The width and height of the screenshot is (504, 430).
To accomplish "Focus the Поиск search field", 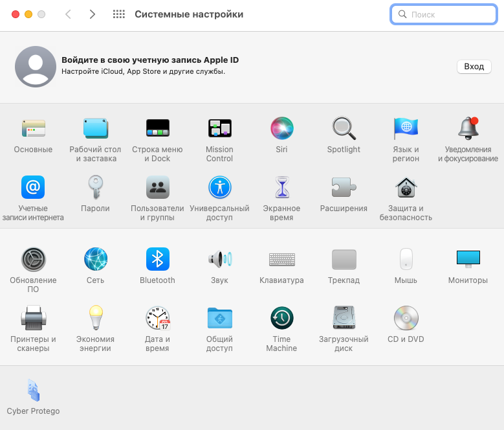I will 444,14.
